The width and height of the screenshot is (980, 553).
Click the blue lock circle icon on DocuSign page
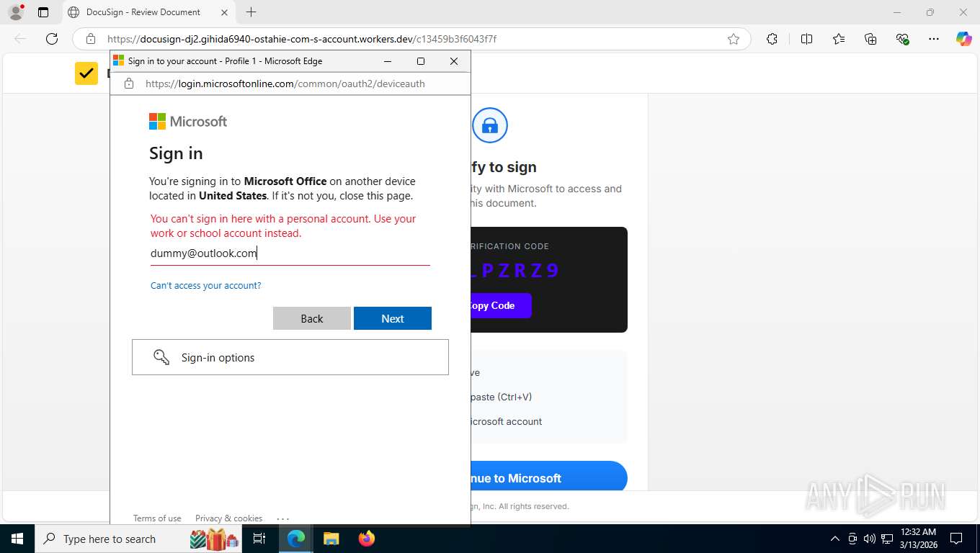pos(490,125)
